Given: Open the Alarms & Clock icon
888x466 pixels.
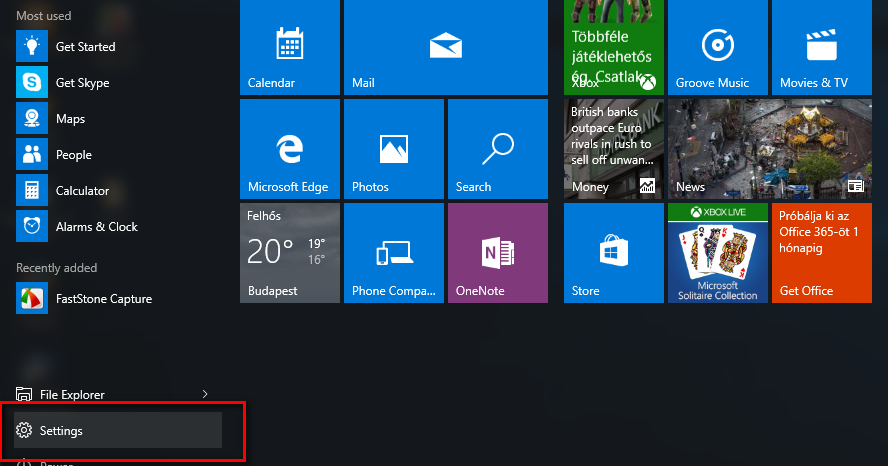Looking at the screenshot, I should click(x=32, y=226).
